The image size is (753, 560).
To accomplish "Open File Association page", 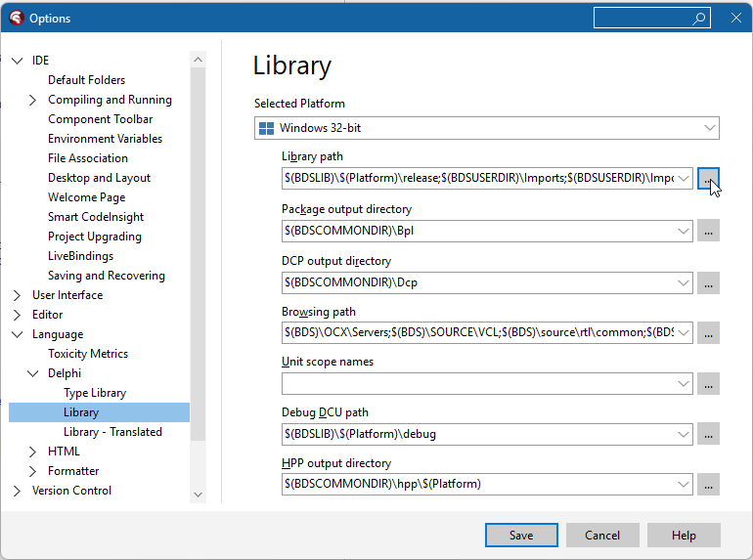I will tap(88, 158).
